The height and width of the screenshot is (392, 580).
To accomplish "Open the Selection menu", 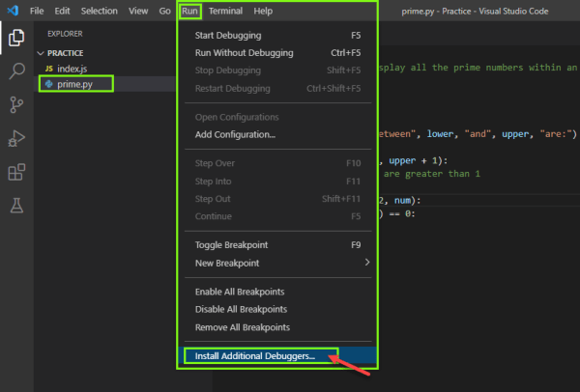I will click(100, 11).
